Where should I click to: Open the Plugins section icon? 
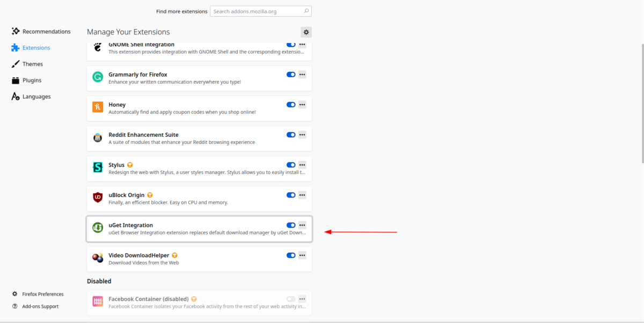point(16,80)
